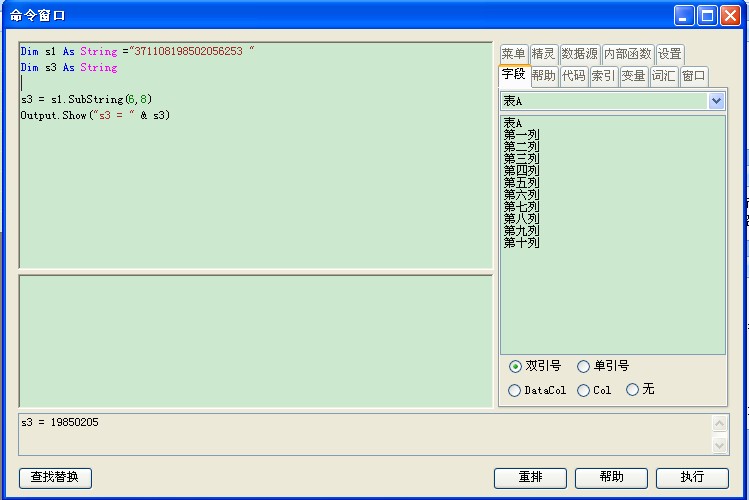Select the 双引号 radio button

pos(515,366)
